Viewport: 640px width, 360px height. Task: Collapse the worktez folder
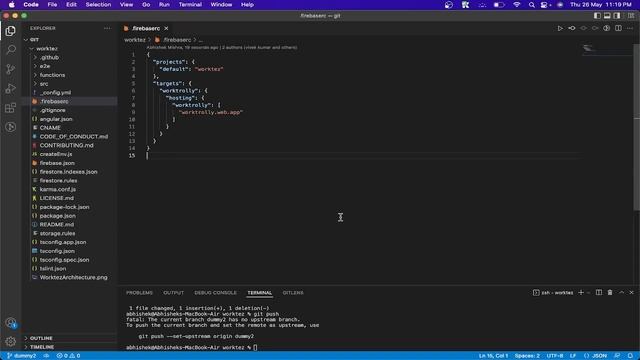47,49
